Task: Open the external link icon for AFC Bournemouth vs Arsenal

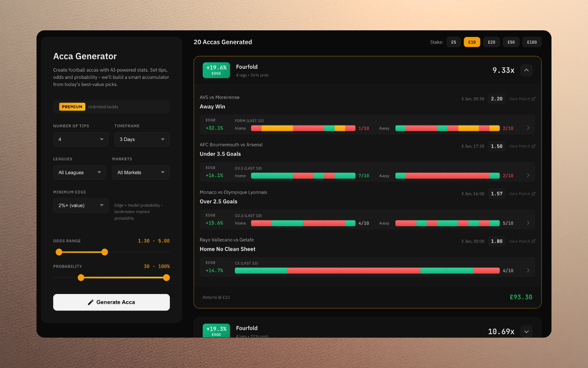Action: tap(533, 146)
